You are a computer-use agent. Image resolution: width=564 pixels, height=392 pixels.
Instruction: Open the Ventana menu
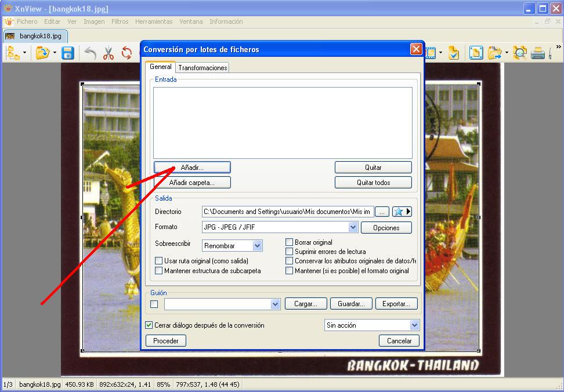coord(191,21)
